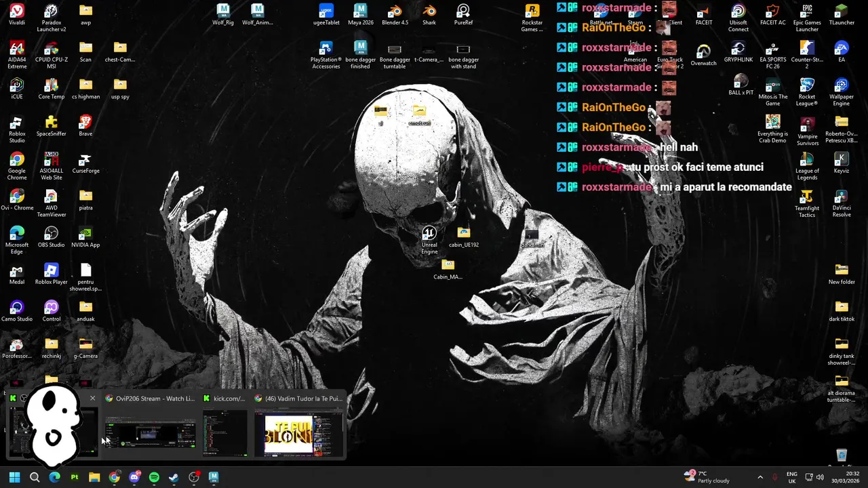Open ENG UK language switcher
868x488 pixels.
791,477
